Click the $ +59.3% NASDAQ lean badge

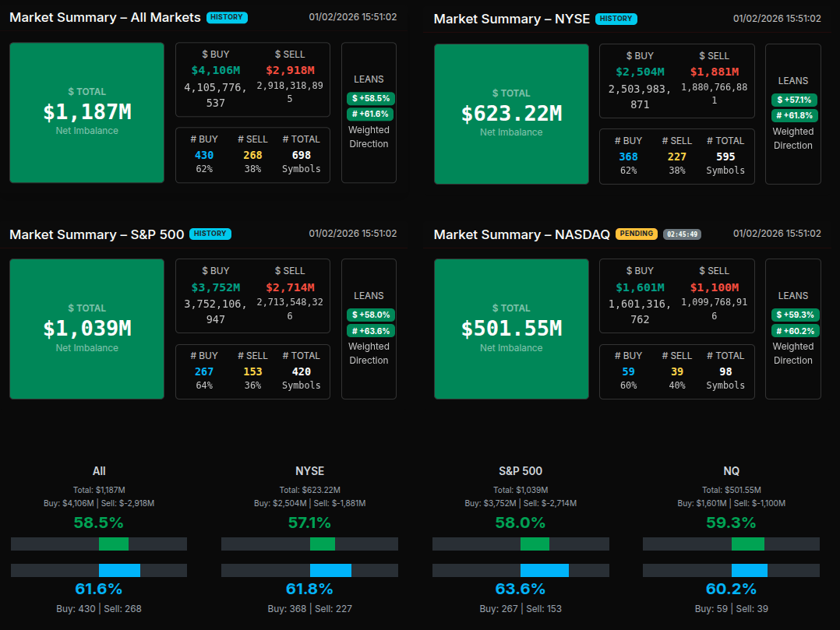795,315
